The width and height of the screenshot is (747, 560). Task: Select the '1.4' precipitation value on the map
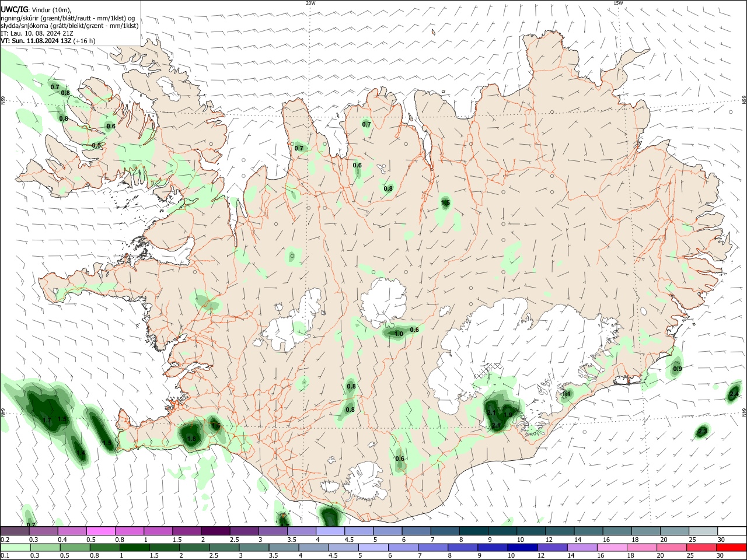click(x=81, y=453)
